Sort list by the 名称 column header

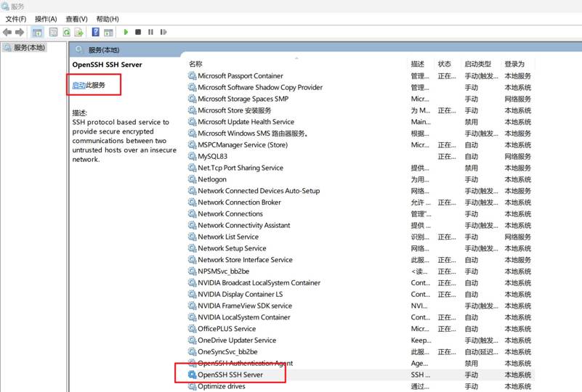pyautogui.click(x=196, y=64)
